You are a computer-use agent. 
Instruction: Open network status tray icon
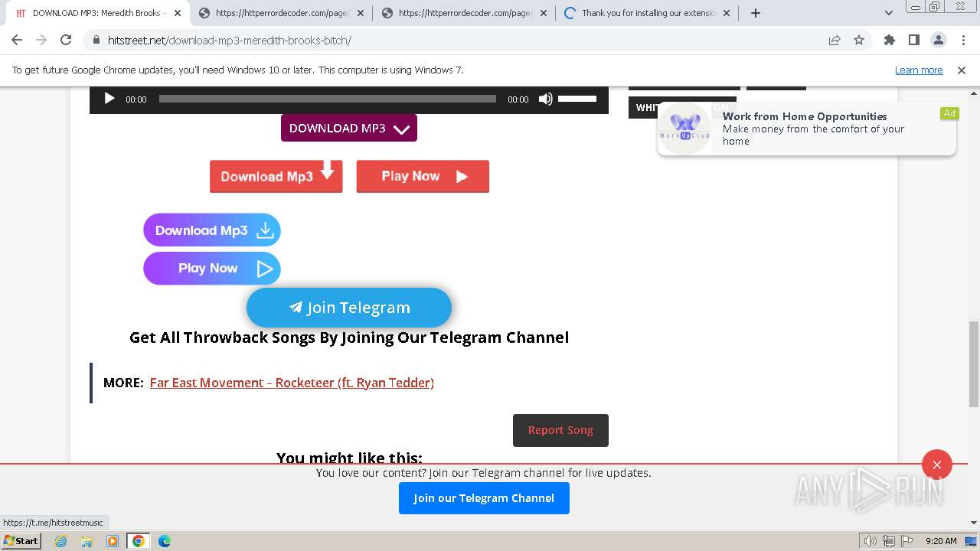(888, 541)
